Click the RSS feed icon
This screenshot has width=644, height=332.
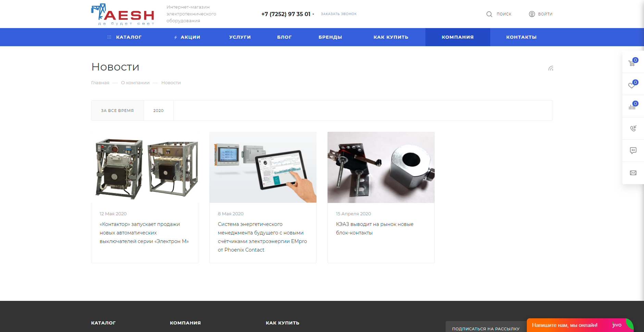click(551, 68)
